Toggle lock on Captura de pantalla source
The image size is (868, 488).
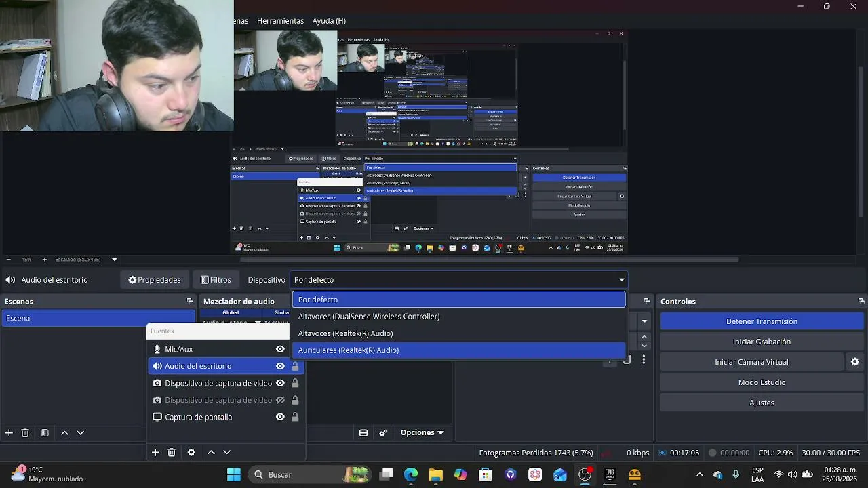click(x=295, y=417)
